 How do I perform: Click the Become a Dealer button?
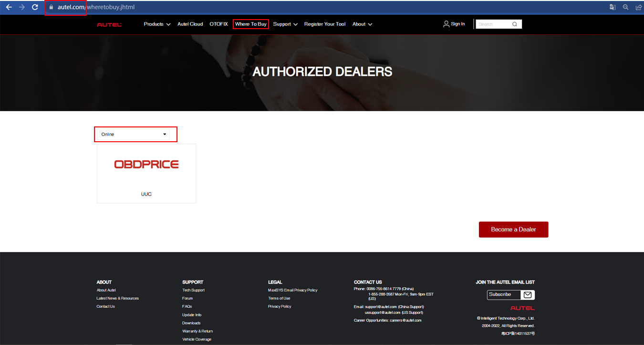pos(514,230)
